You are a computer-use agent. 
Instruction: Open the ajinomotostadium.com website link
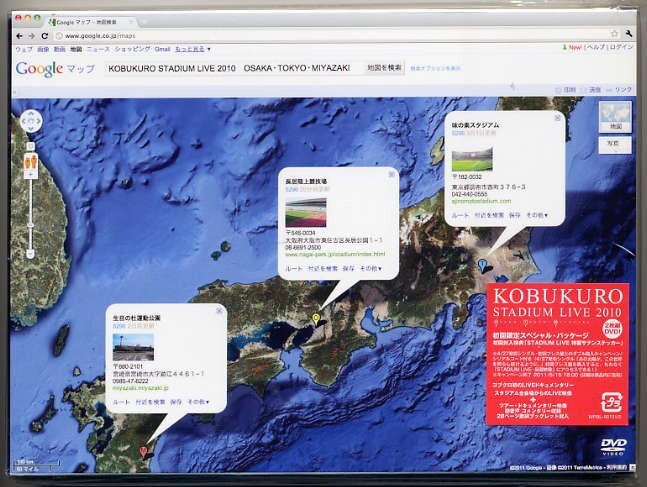[x=481, y=201]
